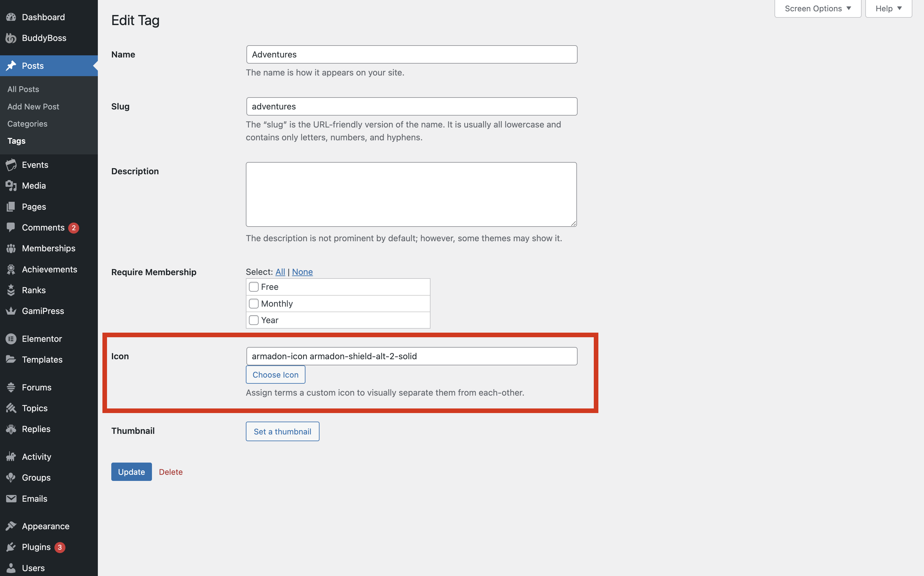
Task: Click the 'Edit Tag' page heading
Action: click(135, 20)
